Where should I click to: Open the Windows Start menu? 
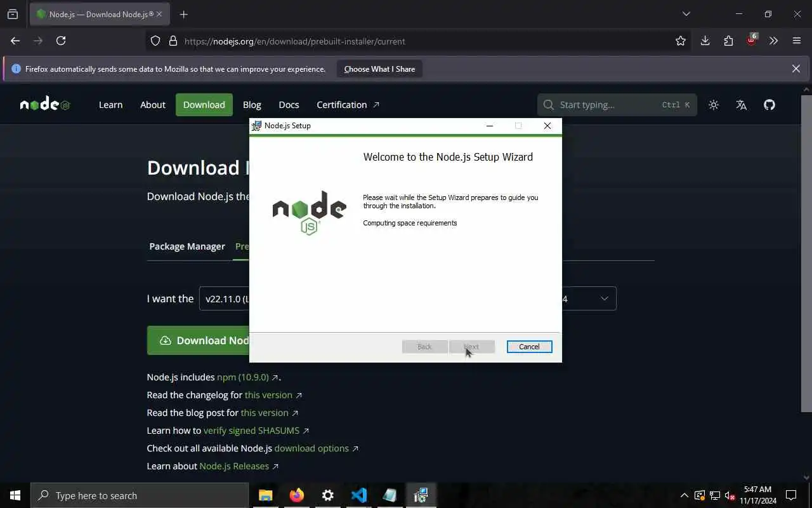coord(15,495)
